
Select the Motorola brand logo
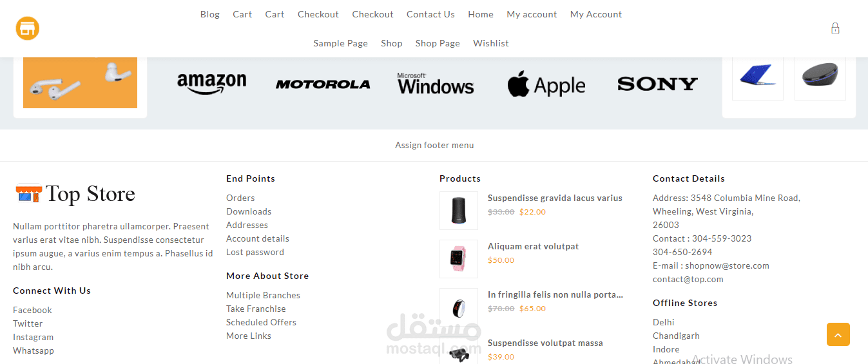(x=323, y=84)
